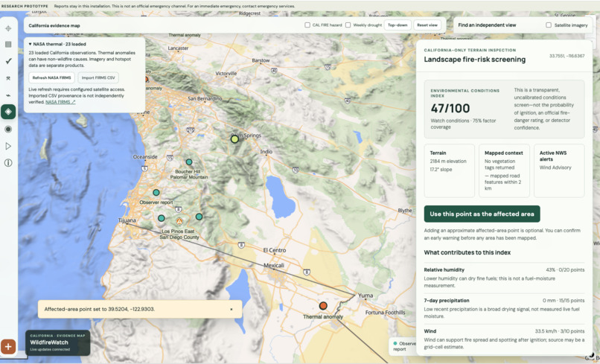Click the Active NWS alerts card

(x=559, y=170)
